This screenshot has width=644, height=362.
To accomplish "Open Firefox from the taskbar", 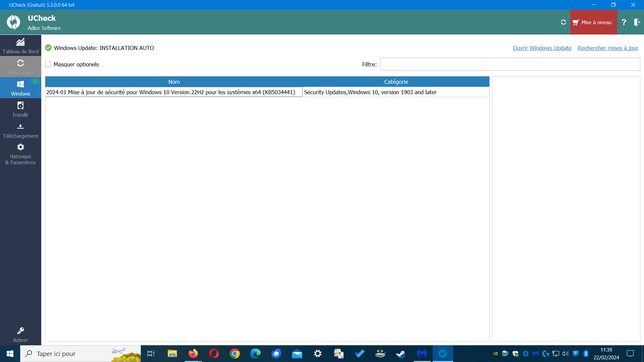I will click(193, 354).
